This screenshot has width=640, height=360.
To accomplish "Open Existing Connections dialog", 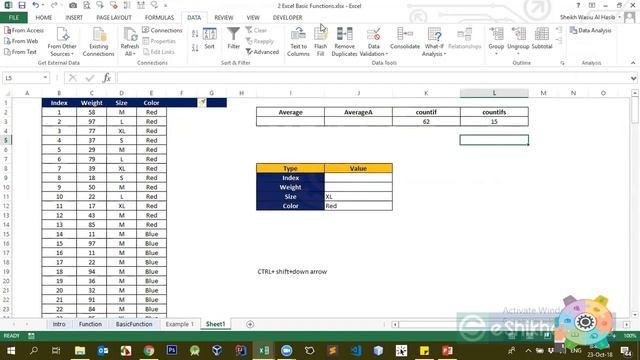I will 98,41.
